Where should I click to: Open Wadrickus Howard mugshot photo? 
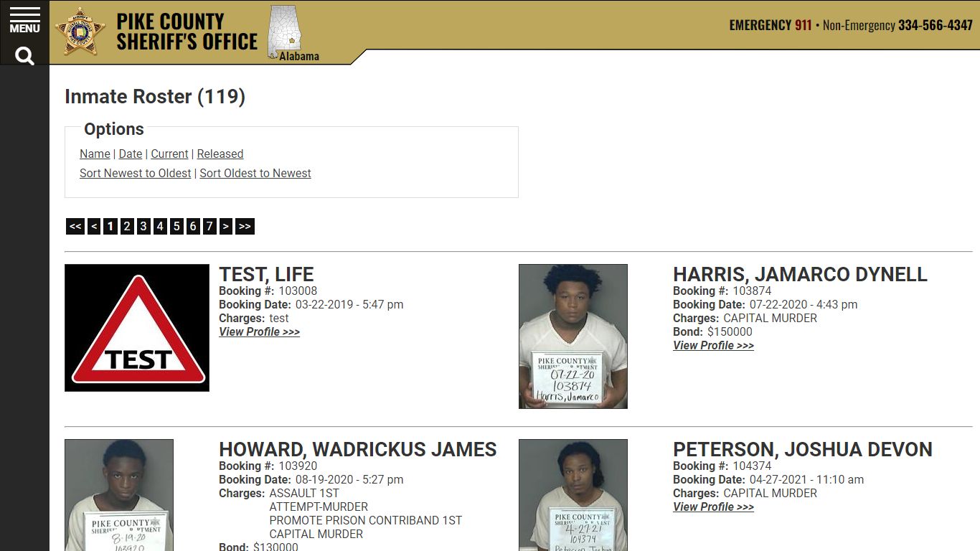[x=119, y=495]
